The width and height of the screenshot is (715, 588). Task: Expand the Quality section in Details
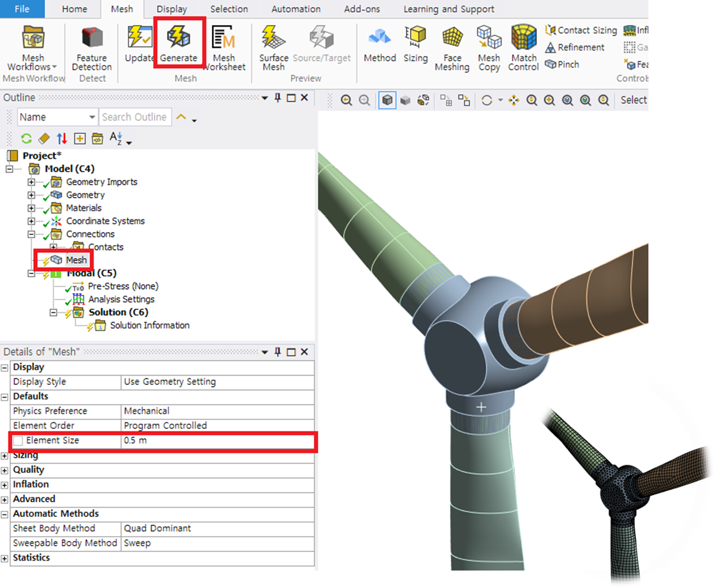pyautogui.click(x=5, y=470)
